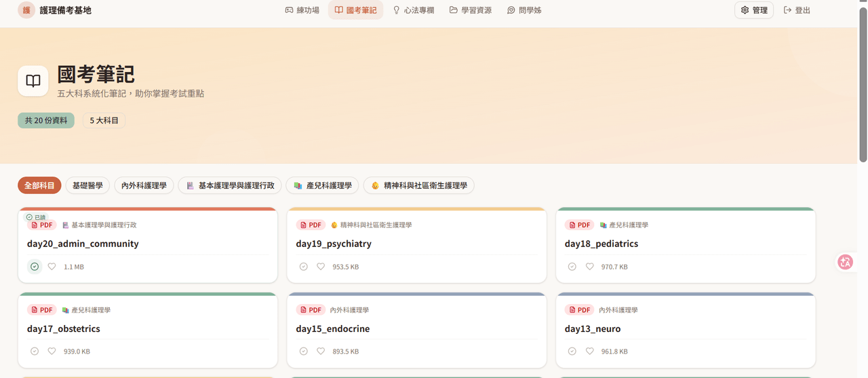The height and width of the screenshot is (378, 868).
Task: Favorite day18_pediatrics with heart icon
Action: [590, 267]
